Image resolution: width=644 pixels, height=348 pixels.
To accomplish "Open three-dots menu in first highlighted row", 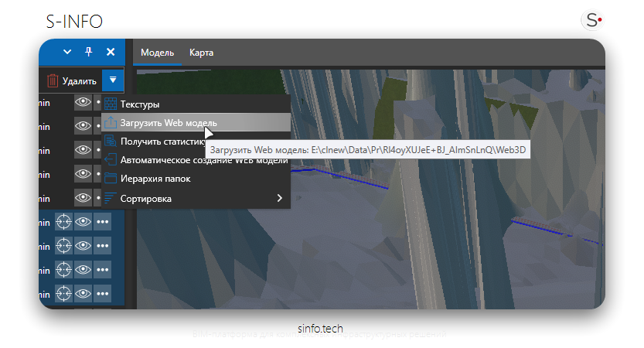I will [x=103, y=221].
